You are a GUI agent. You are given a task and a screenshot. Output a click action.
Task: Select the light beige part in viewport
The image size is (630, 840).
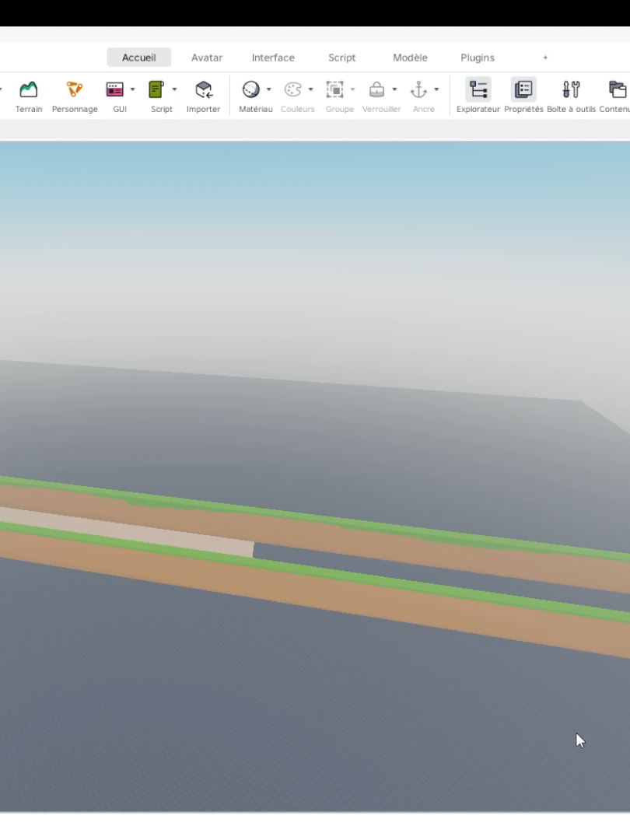[x=126, y=531]
